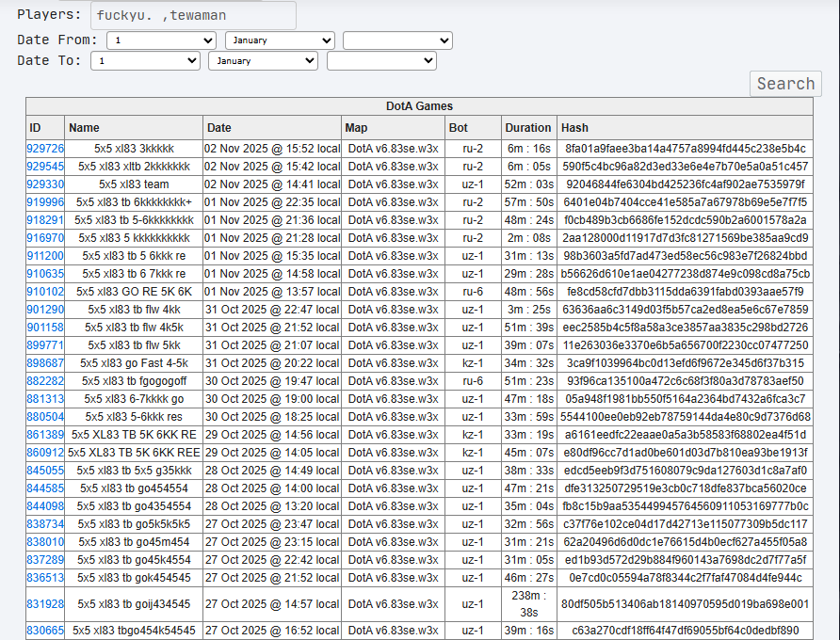Click the Bot column header

click(x=473, y=127)
